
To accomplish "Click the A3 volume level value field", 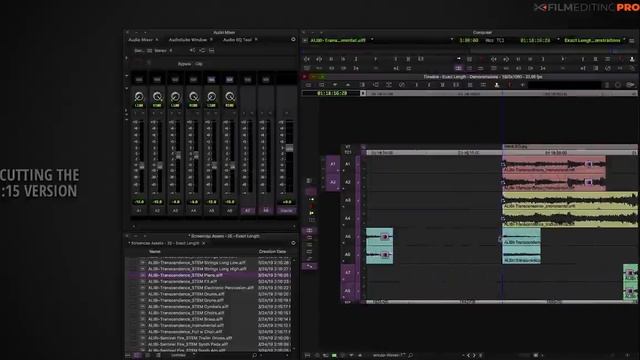I will click(x=176, y=202).
